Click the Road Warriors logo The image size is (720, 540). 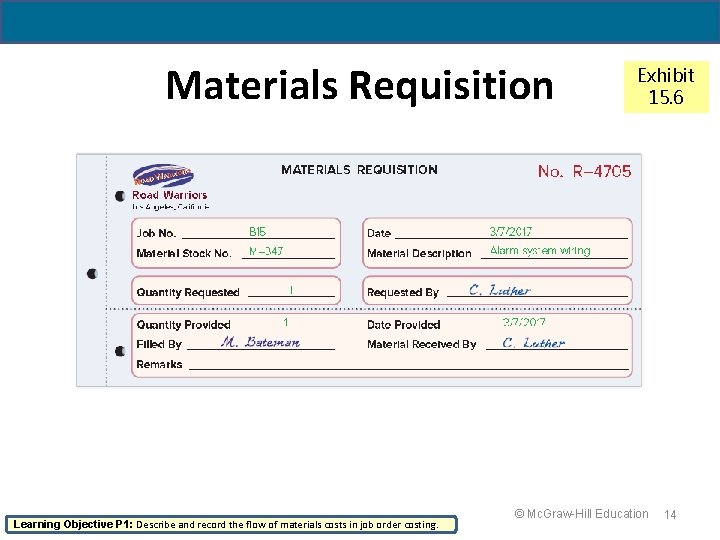coord(163,175)
